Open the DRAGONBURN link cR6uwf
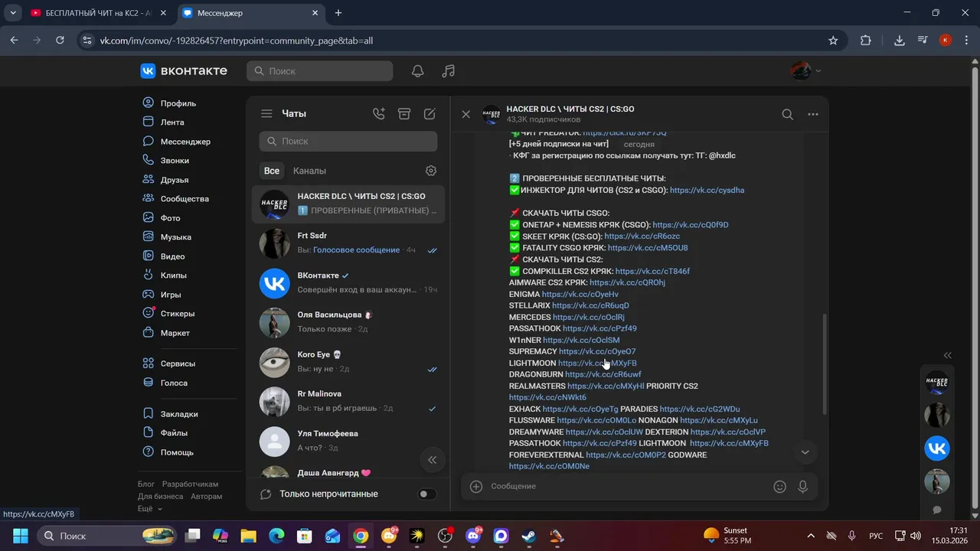This screenshot has height=551, width=980. [603, 375]
